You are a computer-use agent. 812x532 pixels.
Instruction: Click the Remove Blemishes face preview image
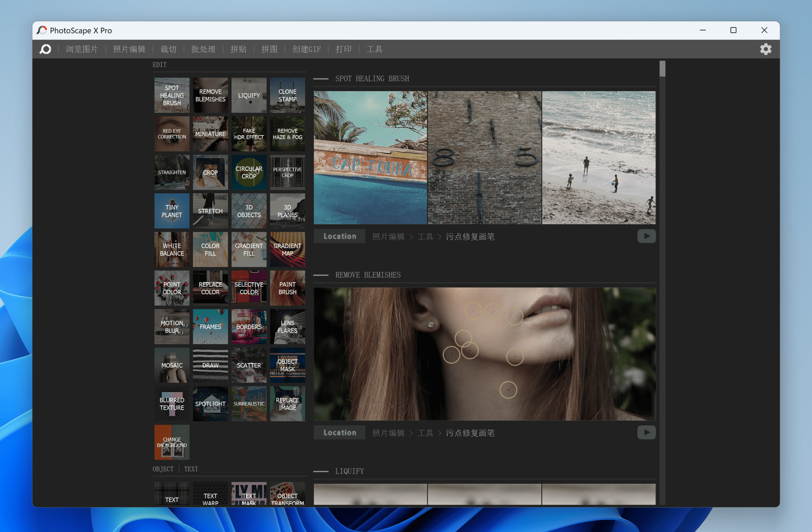point(484,354)
